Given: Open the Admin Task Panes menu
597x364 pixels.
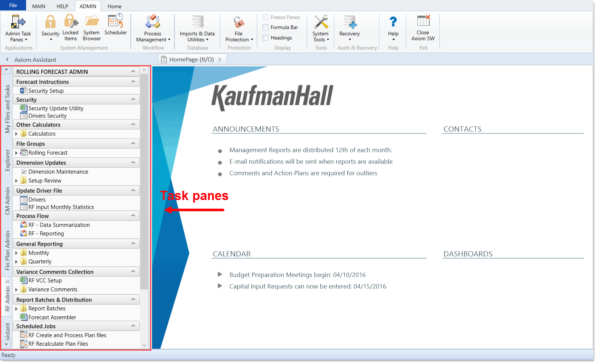Looking at the screenshot, I should [x=18, y=28].
